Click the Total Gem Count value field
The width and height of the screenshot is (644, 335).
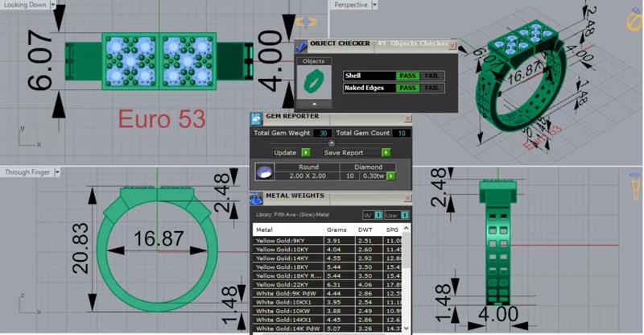coord(401,133)
